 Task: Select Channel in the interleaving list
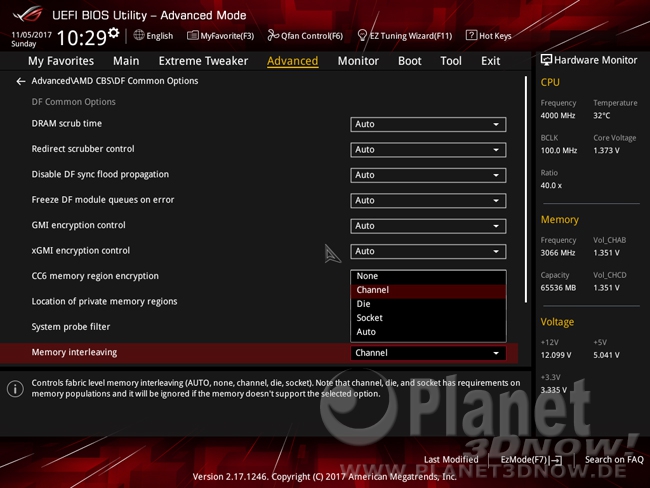point(428,290)
